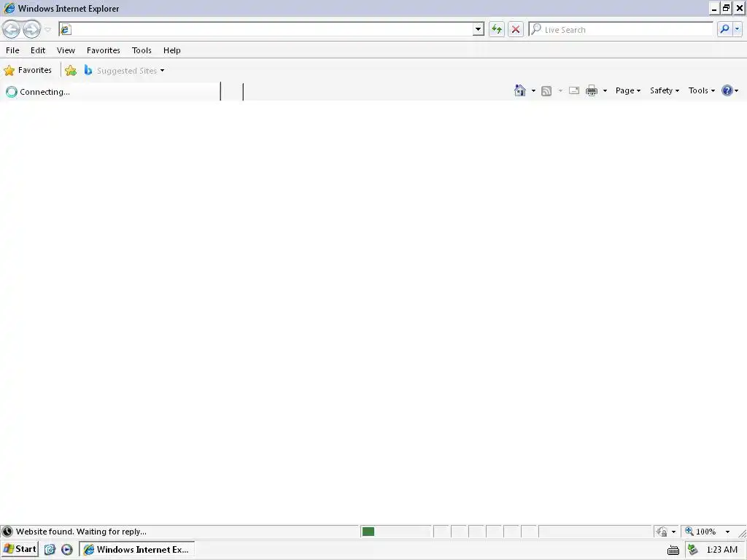Open the File menu
The width and height of the screenshot is (747, 560).
tap(12, 50)
